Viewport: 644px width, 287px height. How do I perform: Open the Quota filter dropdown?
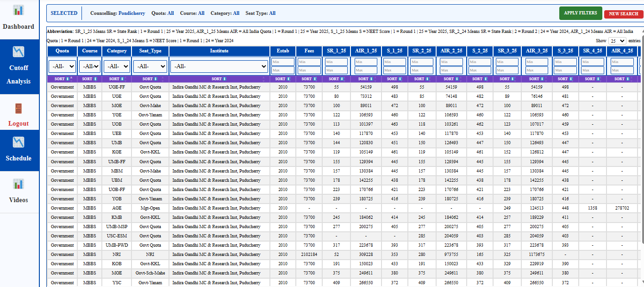(x=62, y=66)
